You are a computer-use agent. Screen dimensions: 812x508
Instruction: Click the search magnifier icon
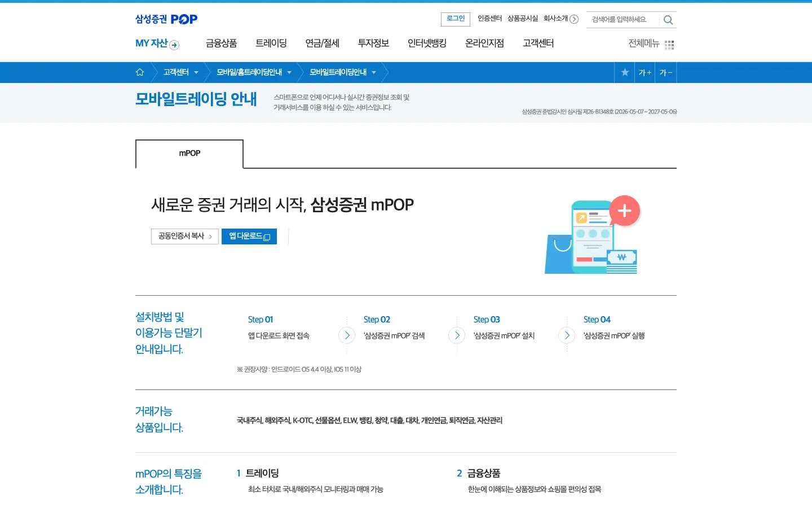coord(668,20)
